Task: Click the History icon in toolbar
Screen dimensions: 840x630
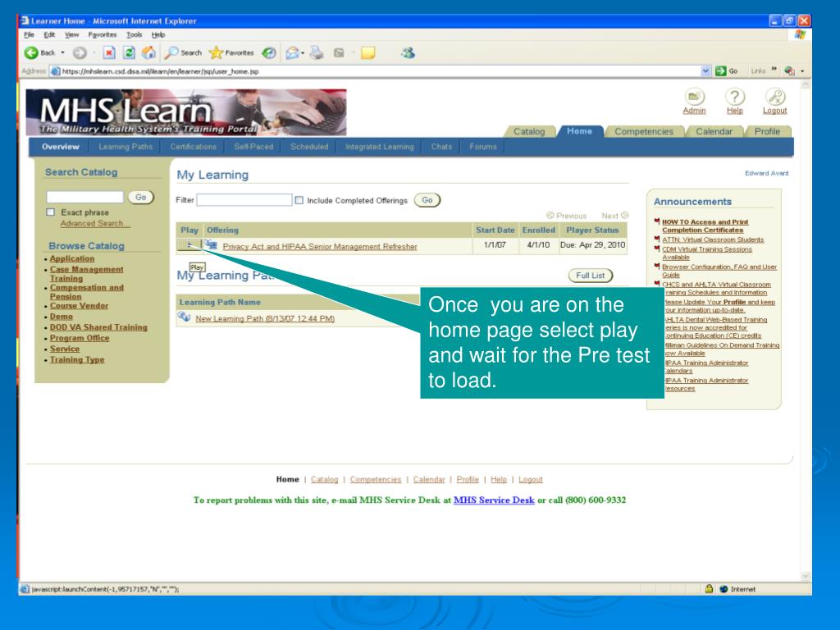Action: [x=269, y=52]
